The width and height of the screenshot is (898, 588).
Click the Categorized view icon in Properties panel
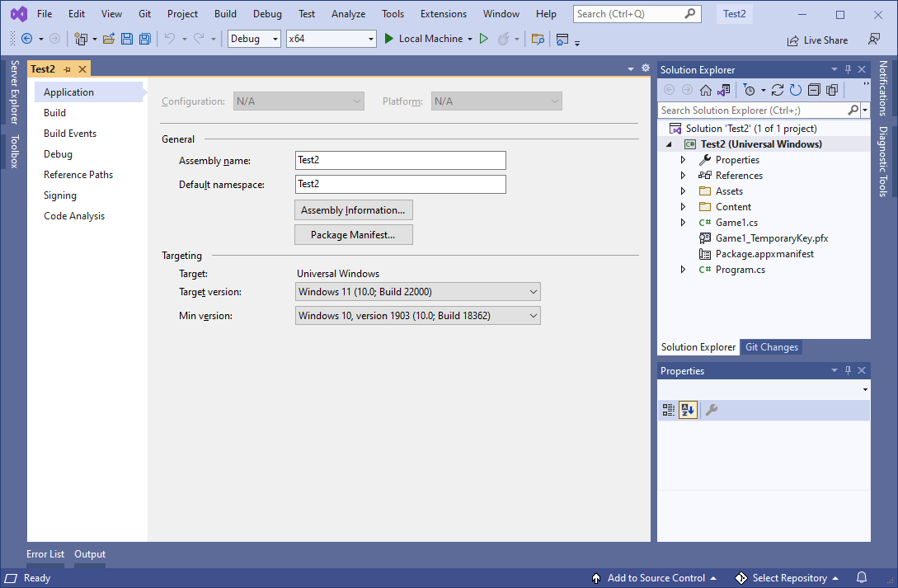coord(668,409)
